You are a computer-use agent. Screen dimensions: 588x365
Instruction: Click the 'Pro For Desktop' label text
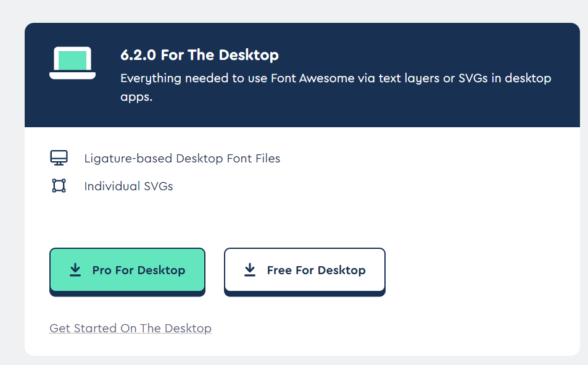point(139,271)
